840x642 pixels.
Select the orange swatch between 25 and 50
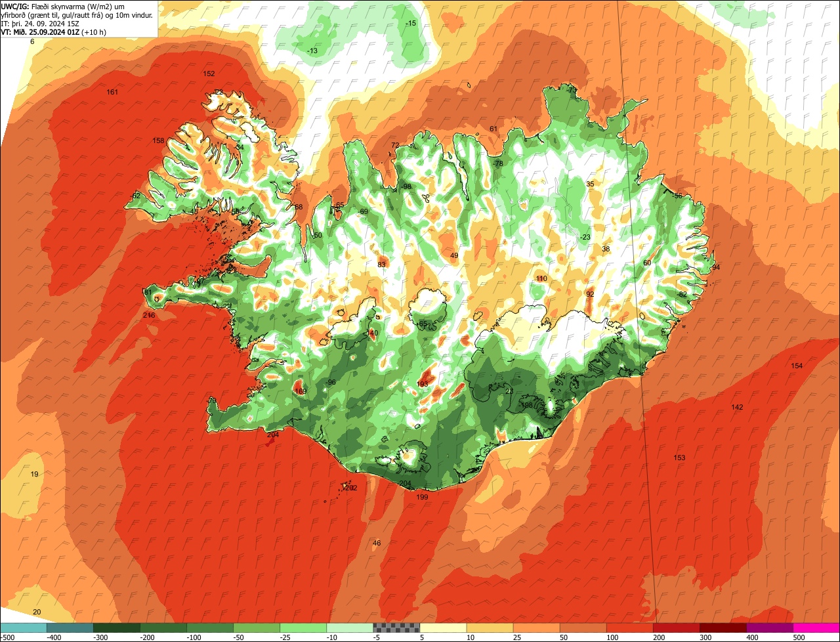coord(536,628)
